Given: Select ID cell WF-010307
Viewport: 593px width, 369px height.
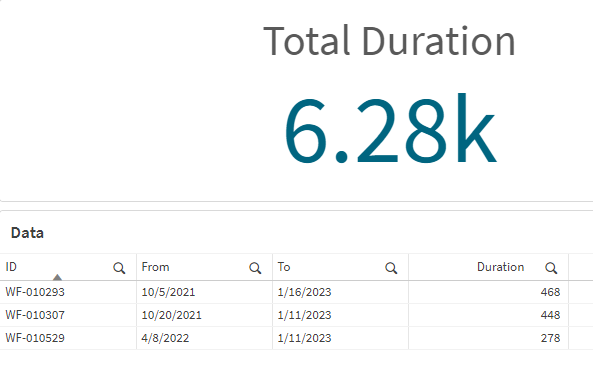Looking at the screenshot, I should click(35, 315).
